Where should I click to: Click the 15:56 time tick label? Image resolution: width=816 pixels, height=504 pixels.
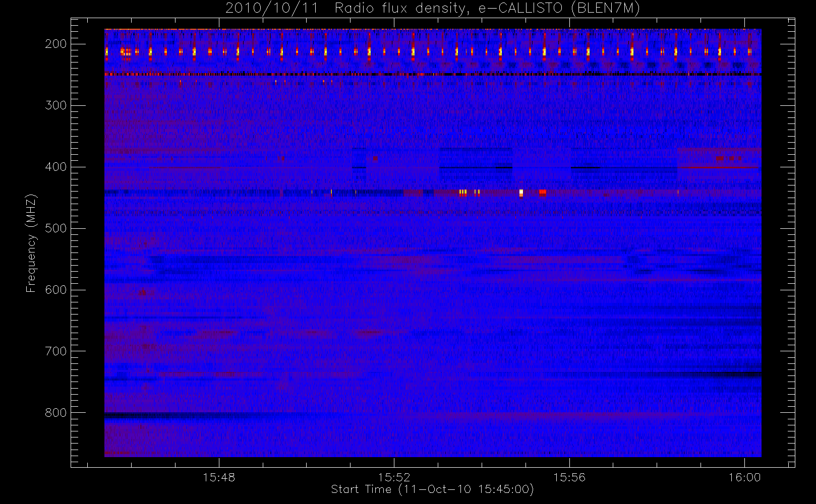pyautogui.click(x=569, y=477)
